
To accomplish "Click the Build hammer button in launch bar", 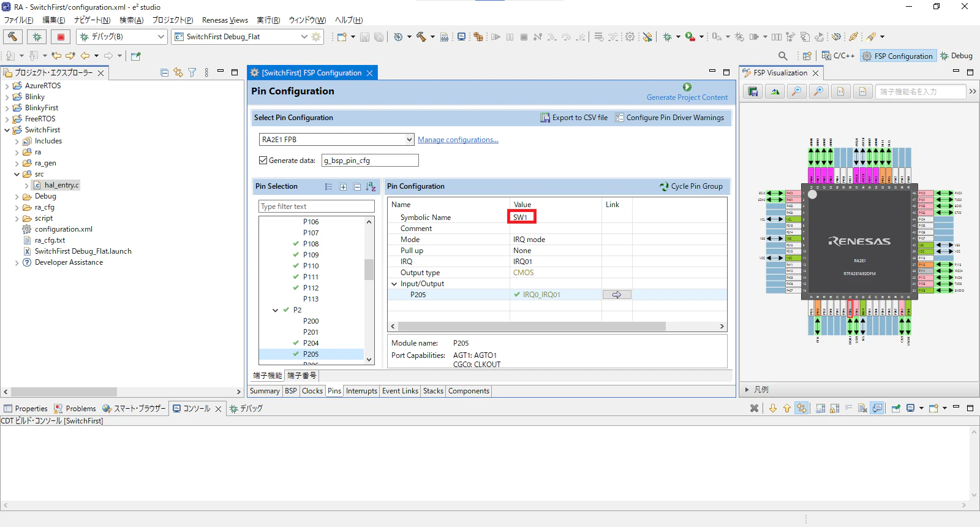I will click(12, 37).
